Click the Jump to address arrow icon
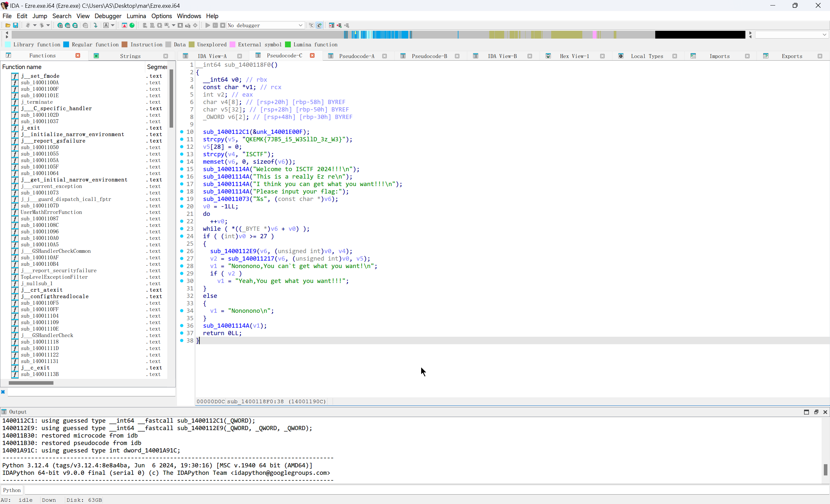 pos(96,25)
